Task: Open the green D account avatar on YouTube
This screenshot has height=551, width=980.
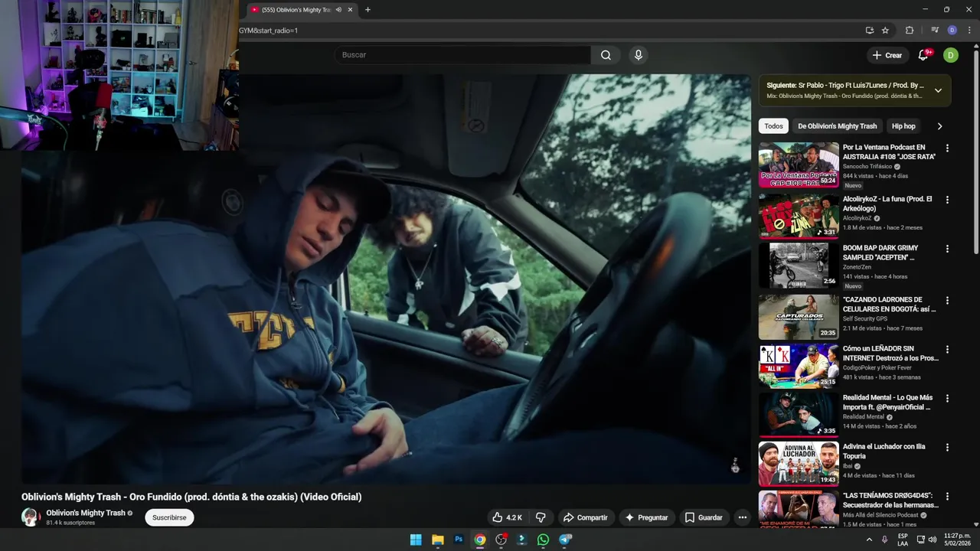Action: tap(950, 55)
